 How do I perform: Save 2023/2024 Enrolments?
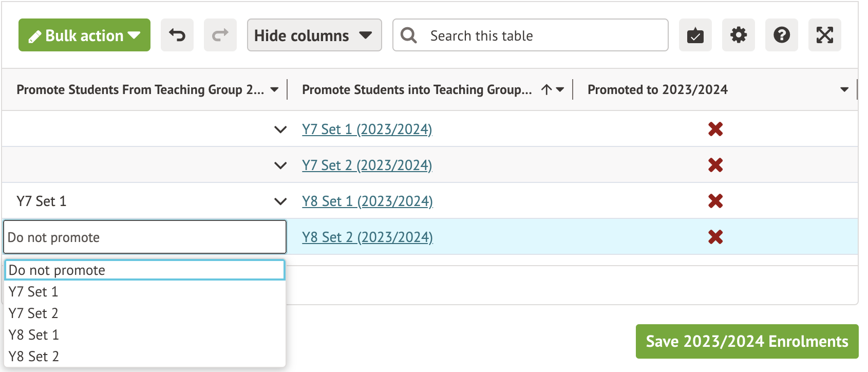point(747,342)
